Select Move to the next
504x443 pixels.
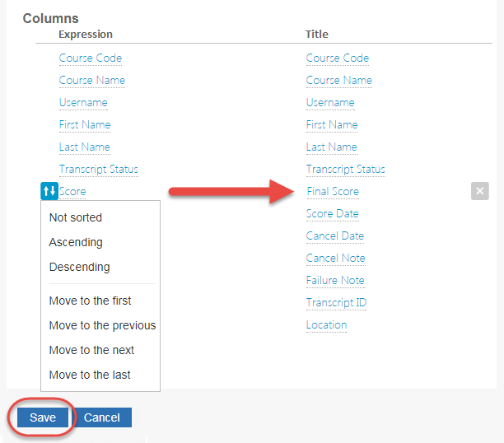tap(91, 350)
